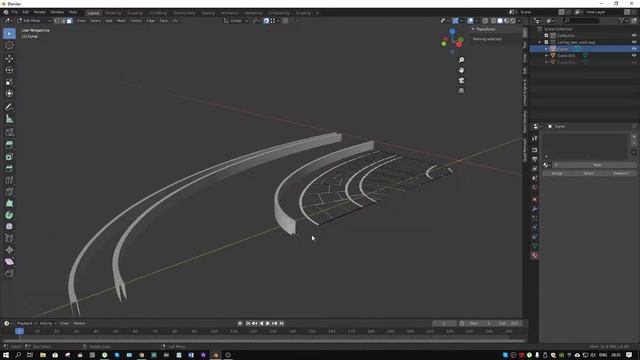Open browse material dropdown beside New

pos(547,165)
